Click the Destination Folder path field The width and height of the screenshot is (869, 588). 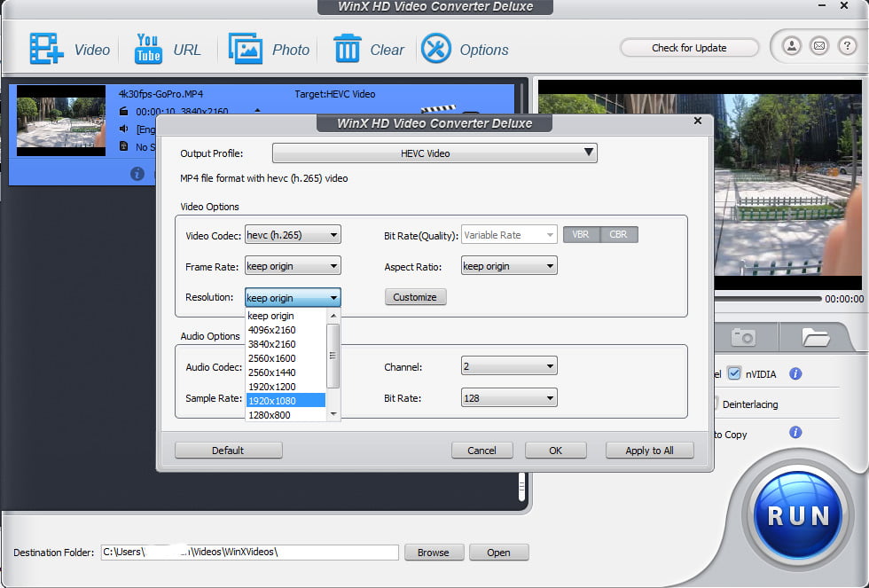tap(249, 553)
